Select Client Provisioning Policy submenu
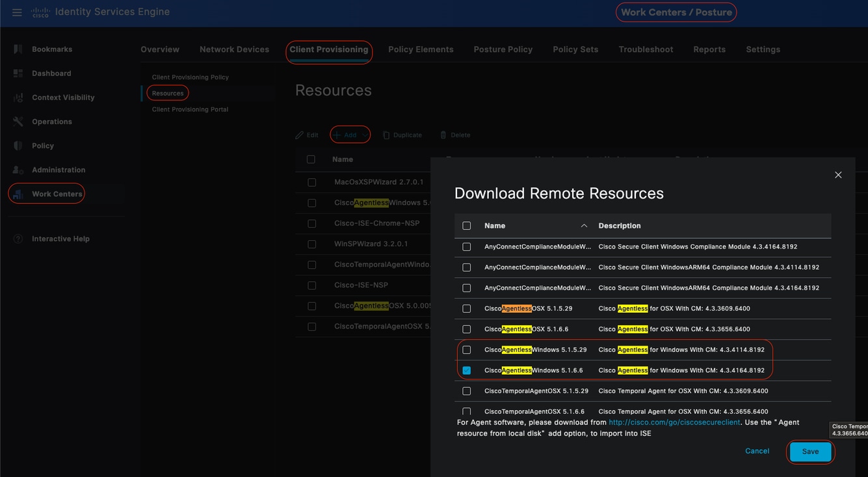This screenshot has height=477, width=868. click(191, 77)
